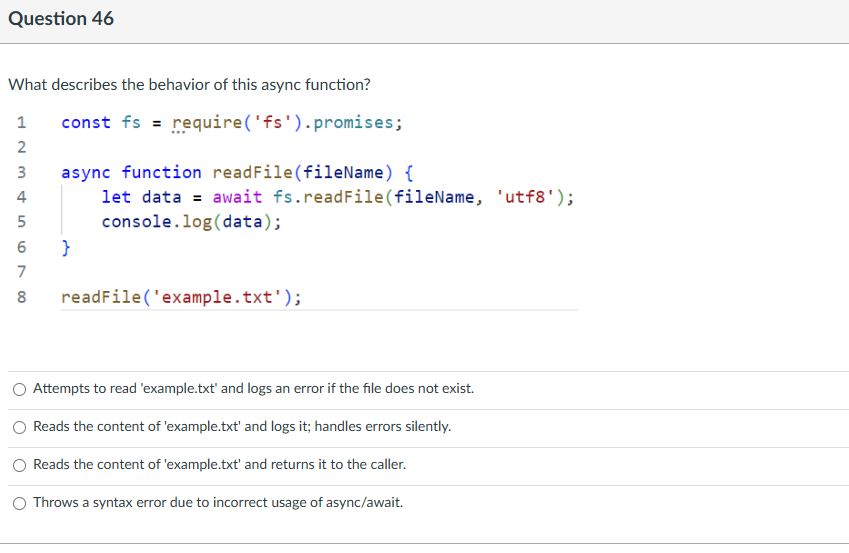This screenshot has height=553, width=849.
Task: Click answer text 'Attempts to read example.txt and logs an error'
Action: click(x=253, y=388)
